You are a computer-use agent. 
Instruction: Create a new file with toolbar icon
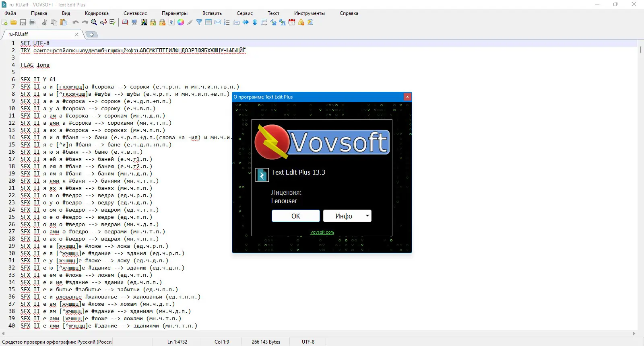click(4, 23)
